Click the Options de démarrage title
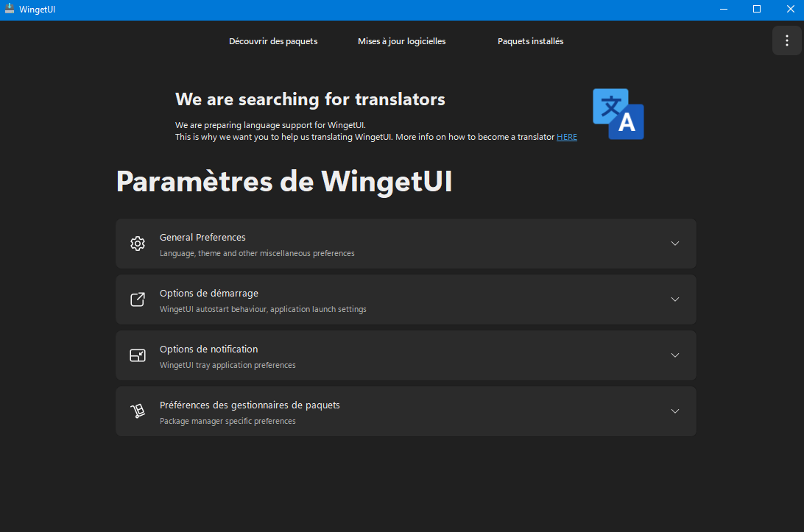 pos(208,293)
